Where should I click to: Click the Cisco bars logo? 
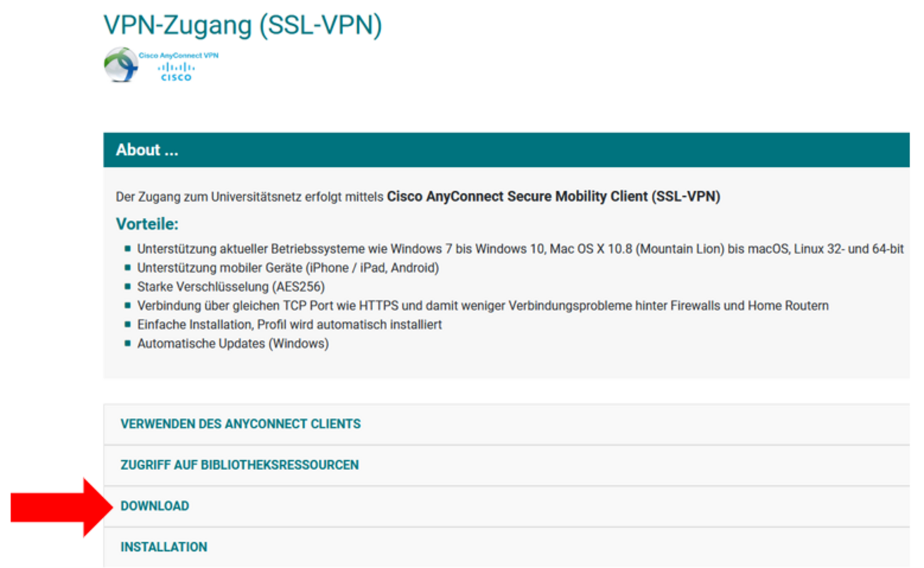pos(176,71)
